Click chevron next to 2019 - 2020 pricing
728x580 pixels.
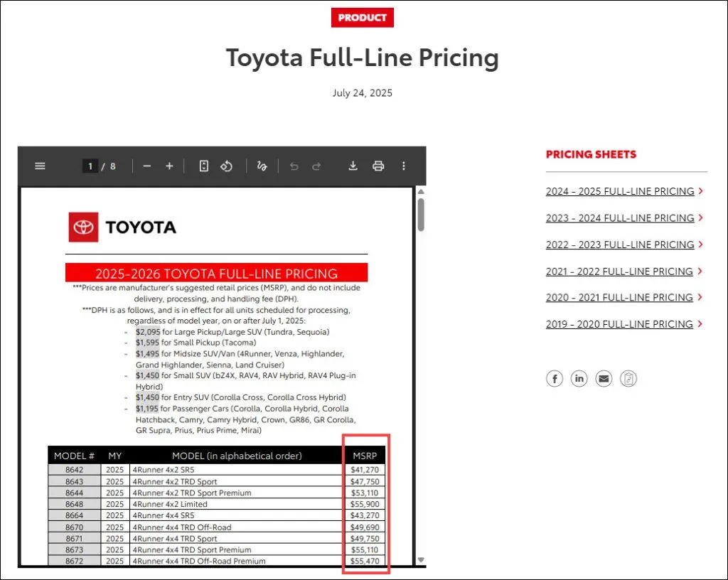tap(700, 324)
